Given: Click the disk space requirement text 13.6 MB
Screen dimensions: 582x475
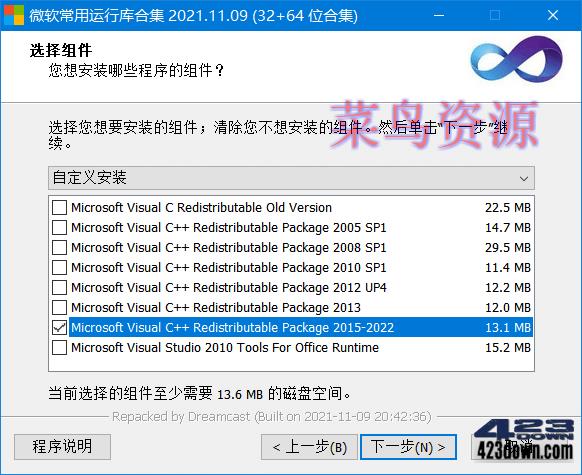Looking at the screenshot, I should (240, 394).
